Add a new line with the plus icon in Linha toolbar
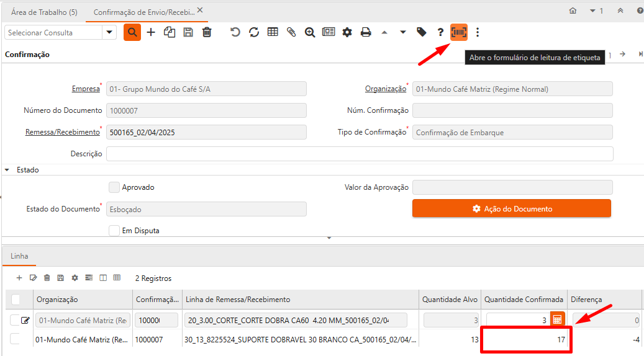Image resolution: width=644 pixels, height=356 pixels. (19, 278)
